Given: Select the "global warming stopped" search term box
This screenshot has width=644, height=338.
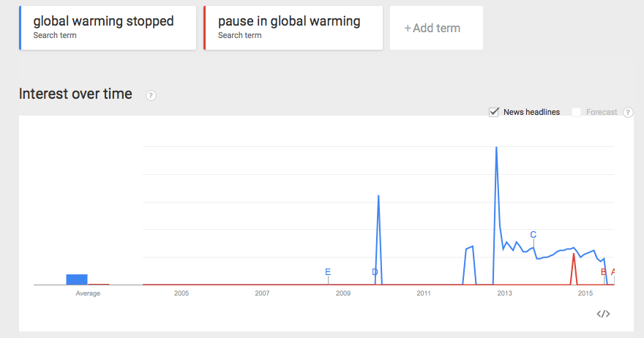Looking at the screenshot, I should click(x=108, y=28).
